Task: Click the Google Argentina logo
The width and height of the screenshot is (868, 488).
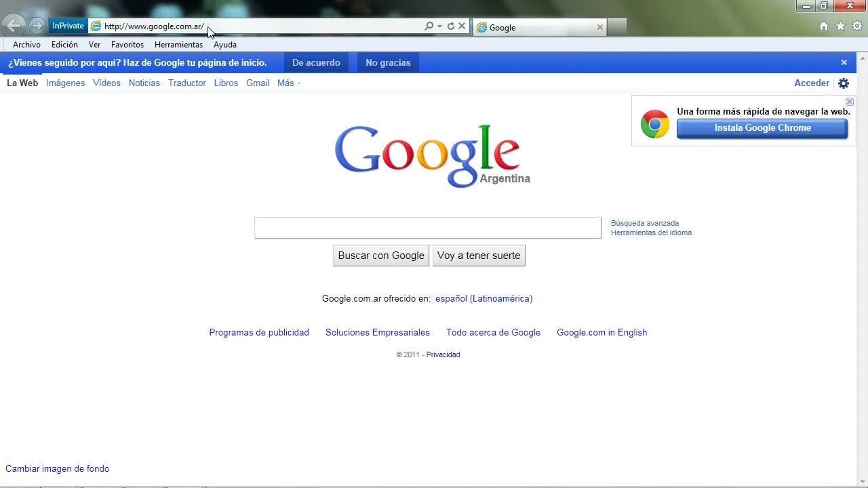Action: [x=433, y=156]
